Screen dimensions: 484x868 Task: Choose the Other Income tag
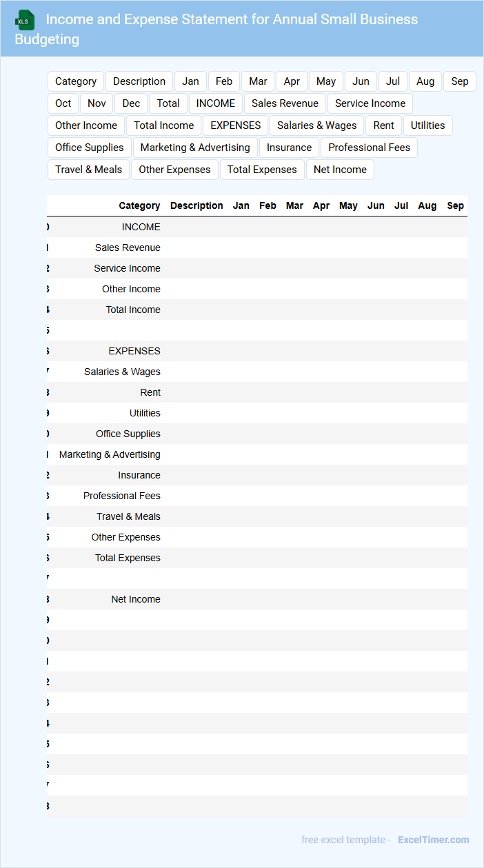click(x=86, y=125)
